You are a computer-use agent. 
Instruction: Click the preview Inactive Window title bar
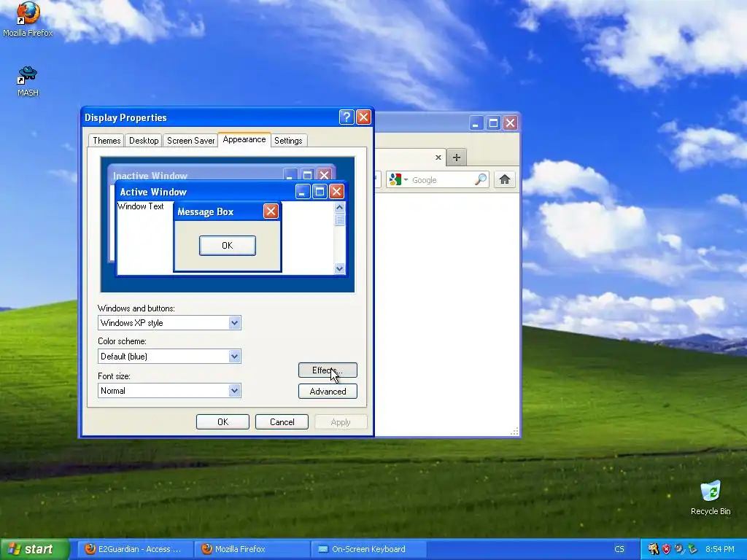pos(222,174)
